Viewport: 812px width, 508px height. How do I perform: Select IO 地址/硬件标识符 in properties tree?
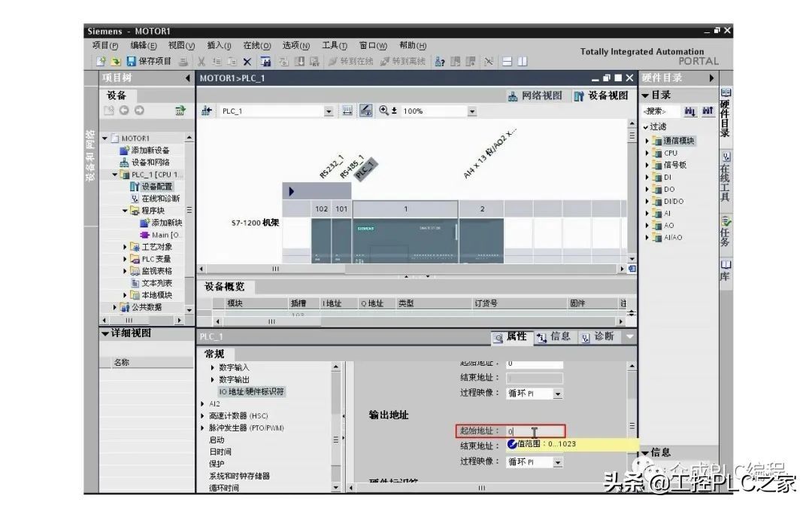pyautogui.click(x=251, y=392)
